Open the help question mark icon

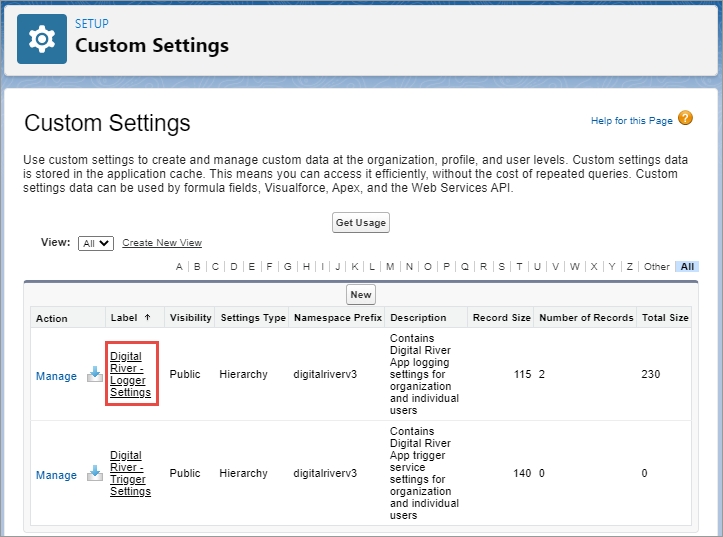(x=685, y=119)
